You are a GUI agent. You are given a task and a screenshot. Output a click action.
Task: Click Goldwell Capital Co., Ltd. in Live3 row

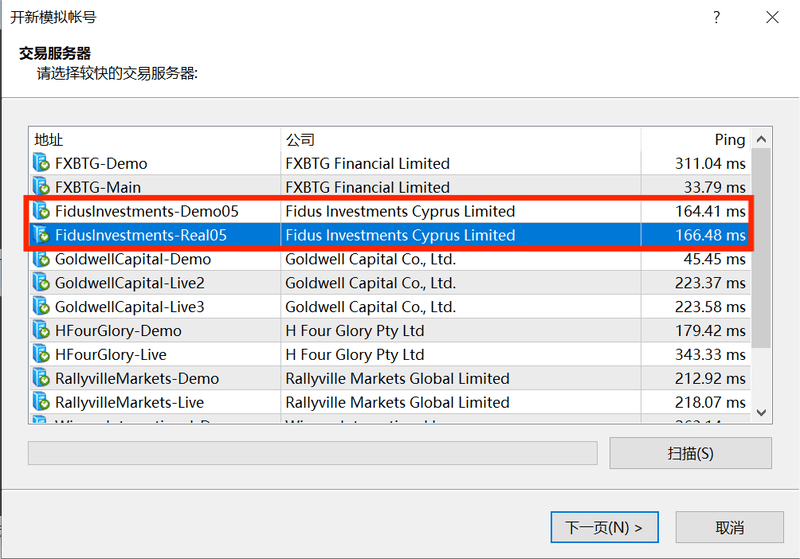click(370, 307)
